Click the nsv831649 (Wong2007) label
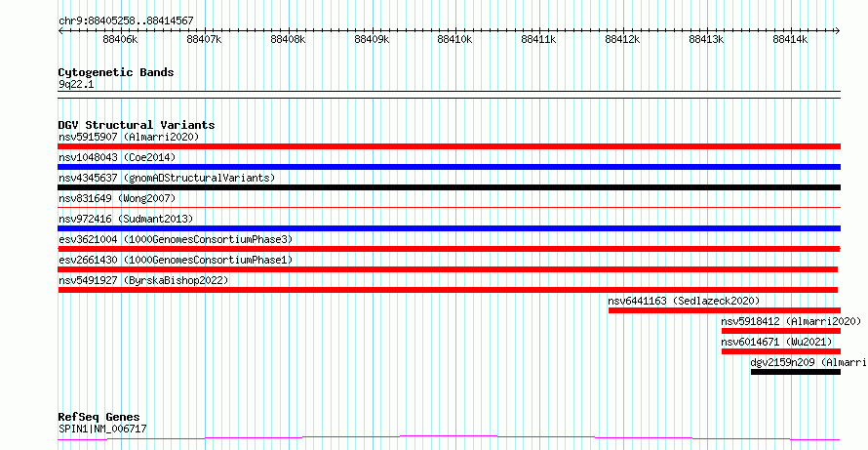Image resolution: width=868 pixels, height=450 pixels. pyautogui.click(x=117, y=198)
